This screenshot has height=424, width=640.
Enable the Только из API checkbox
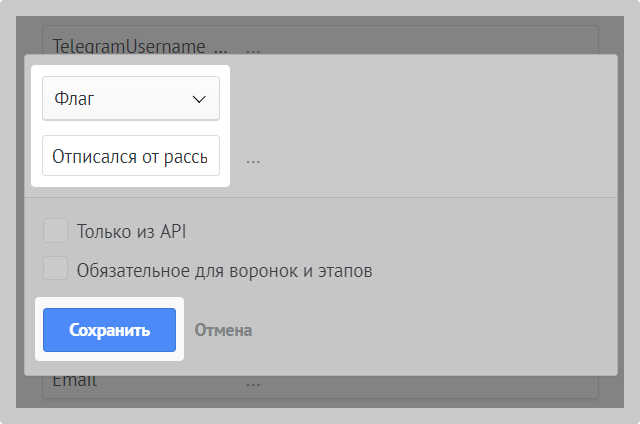coord(56,231)
